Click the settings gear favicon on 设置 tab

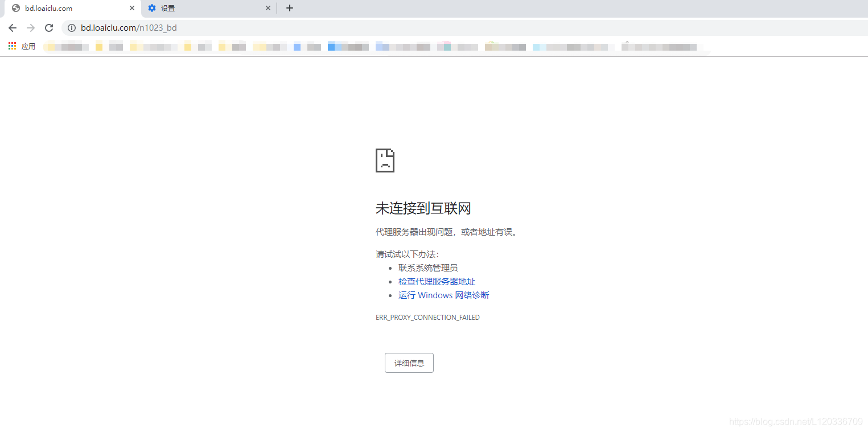(151, 8)
